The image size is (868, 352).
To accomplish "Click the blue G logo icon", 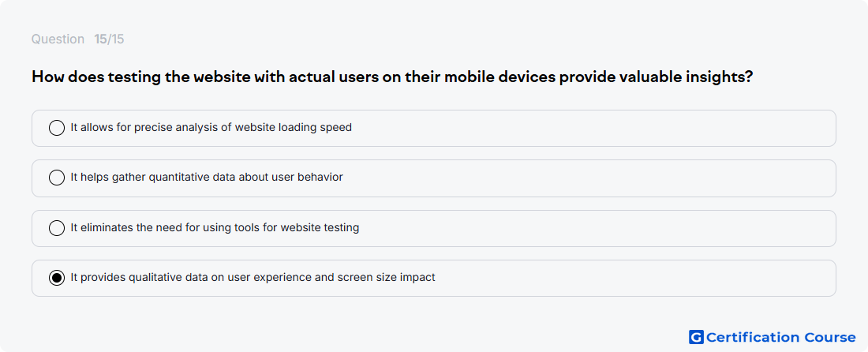I will [x=697, y=337].
